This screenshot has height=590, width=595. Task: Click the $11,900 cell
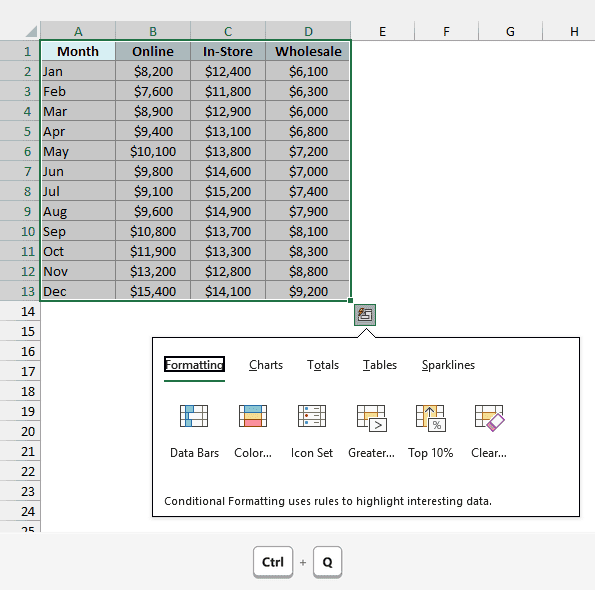153,251
